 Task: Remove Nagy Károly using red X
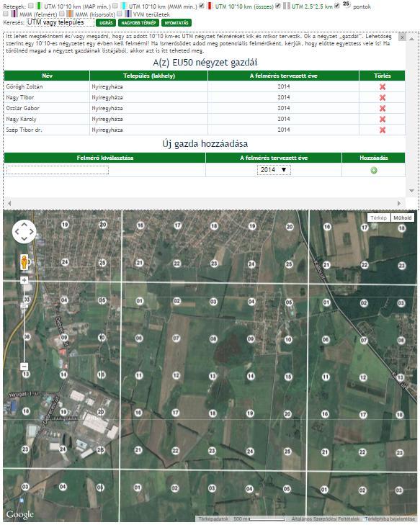pyautogui.click(x=382, y=119)
